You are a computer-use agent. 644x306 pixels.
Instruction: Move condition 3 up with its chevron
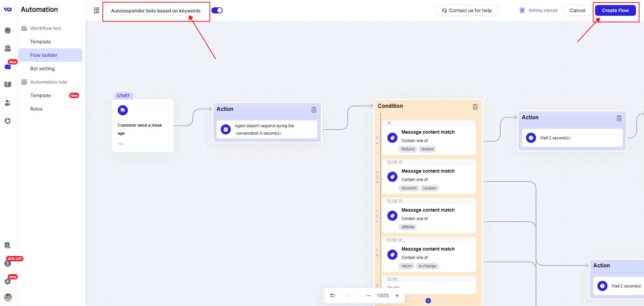coord(377,211)
